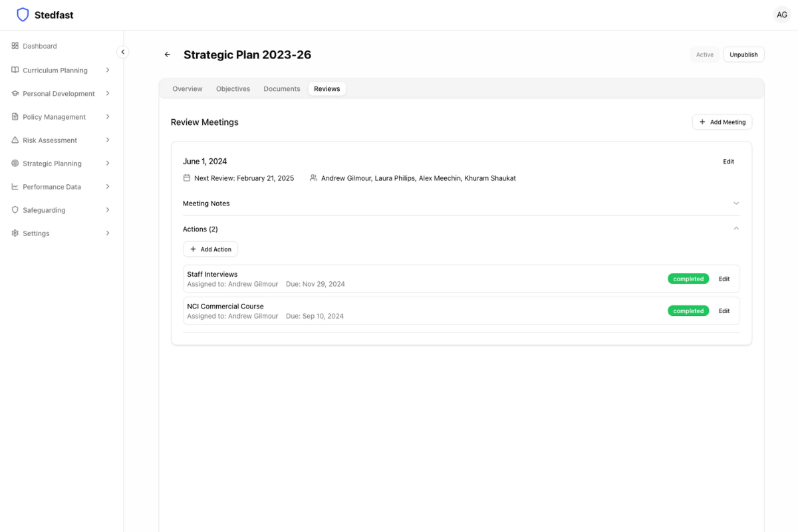
Task: Click the Risk Assessment warning triangle icon
Action: [15, 140]
